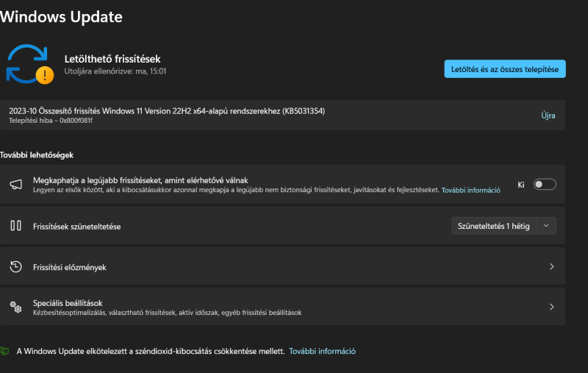This screenshot has height=373, width=588.
Task: Open 'További információ' link about latest updates
Action: pos(470,191)
